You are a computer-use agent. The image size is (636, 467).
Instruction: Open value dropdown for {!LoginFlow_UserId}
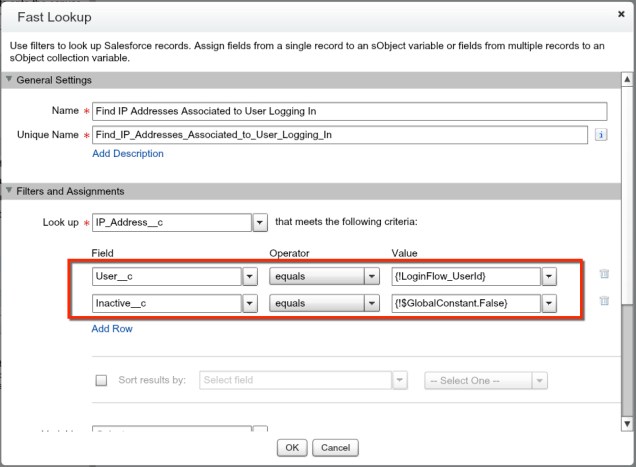549,276
